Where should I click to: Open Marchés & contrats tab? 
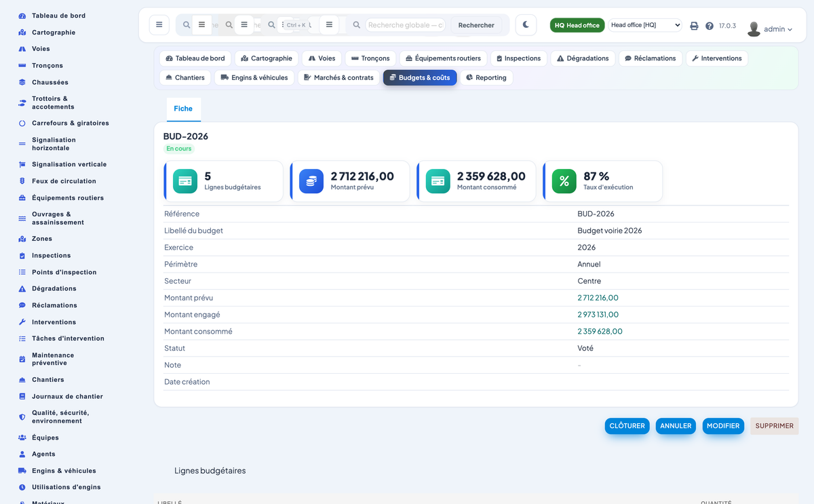[338, 77]
